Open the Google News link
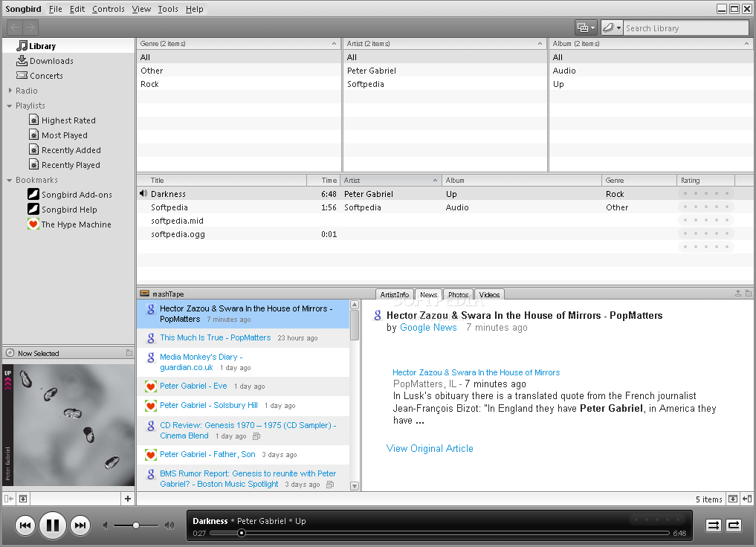 click(x=428, y=327)
